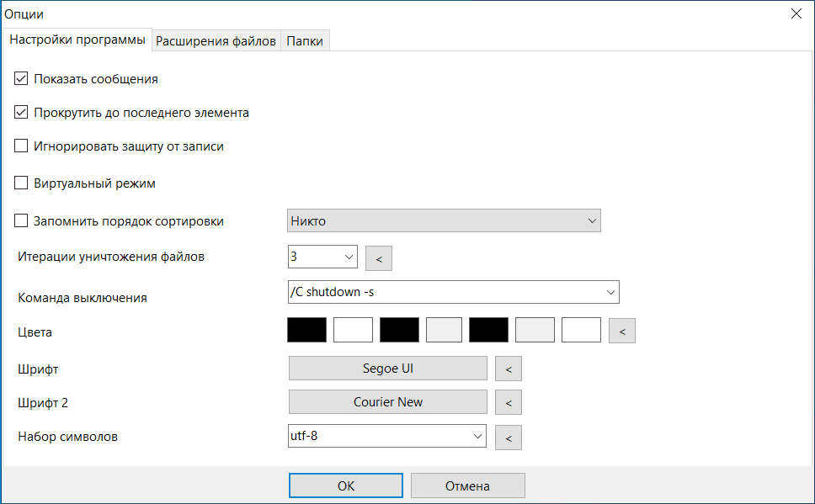The height and width of the screenshot is (504, 815).
Task: Click the first black color swatch
Action: [x=307, y=330]
